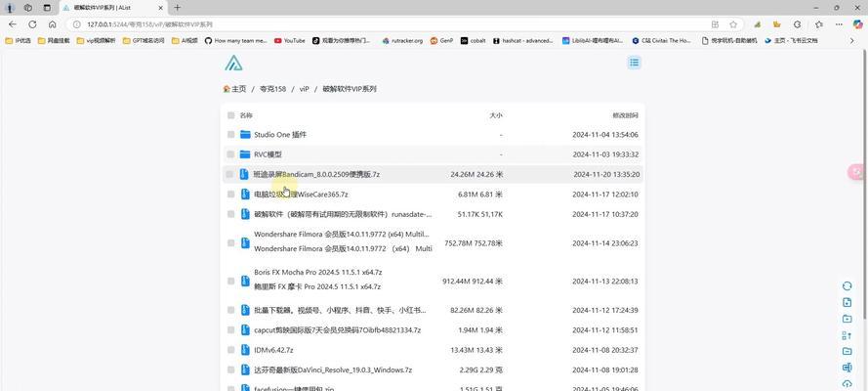
Task: Click the Studio One 插件 folder icon
Action: pos(245,135)
